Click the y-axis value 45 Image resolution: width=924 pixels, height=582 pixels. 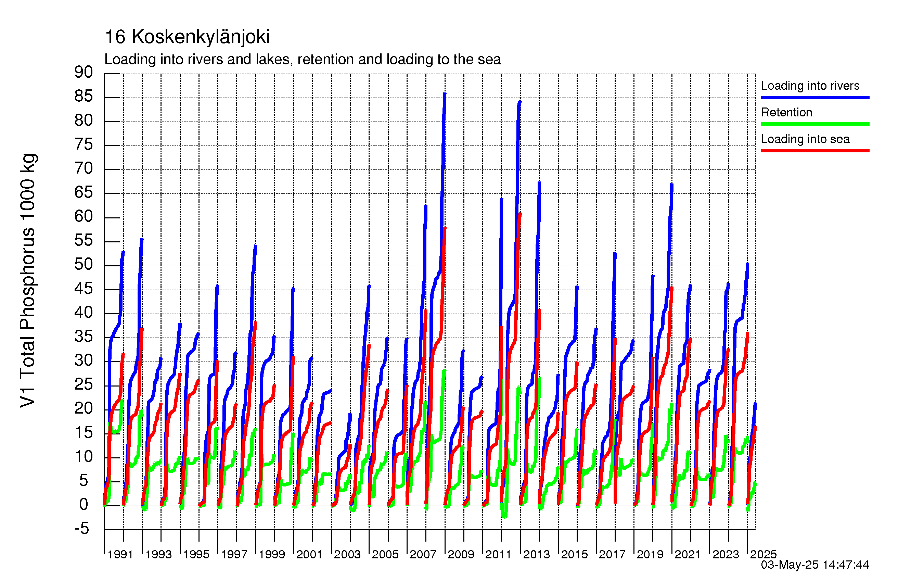click(x=84, y=289)
